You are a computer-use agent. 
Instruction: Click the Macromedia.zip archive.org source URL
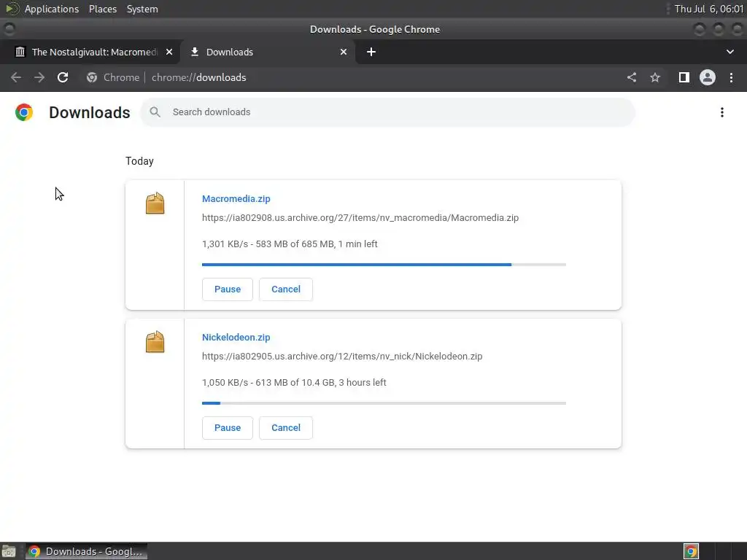click(x=360, y=217)
